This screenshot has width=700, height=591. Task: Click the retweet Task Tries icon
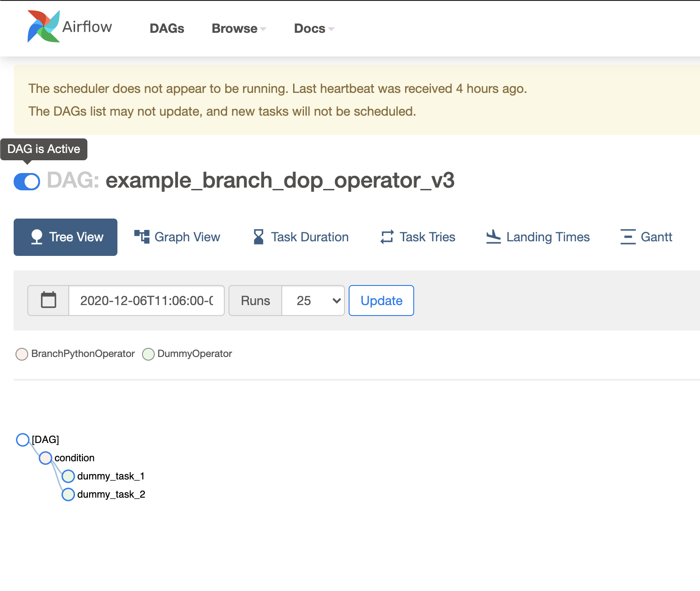[x=387, y=237]
